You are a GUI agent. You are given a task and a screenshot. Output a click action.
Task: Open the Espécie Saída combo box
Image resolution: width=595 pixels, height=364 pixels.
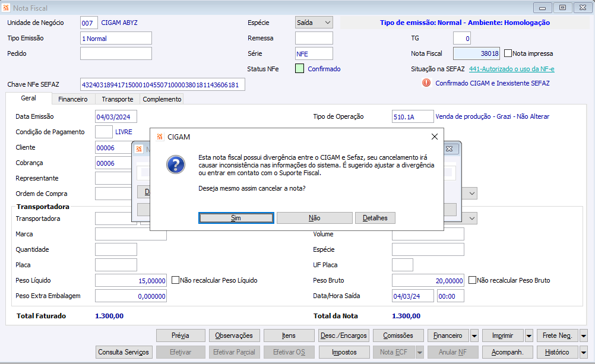(314, 23)
